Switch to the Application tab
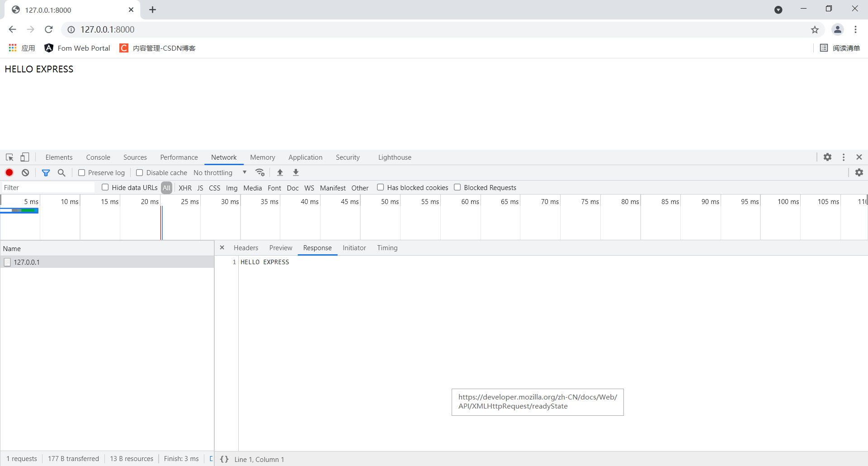868x466 pixels. 306,157
